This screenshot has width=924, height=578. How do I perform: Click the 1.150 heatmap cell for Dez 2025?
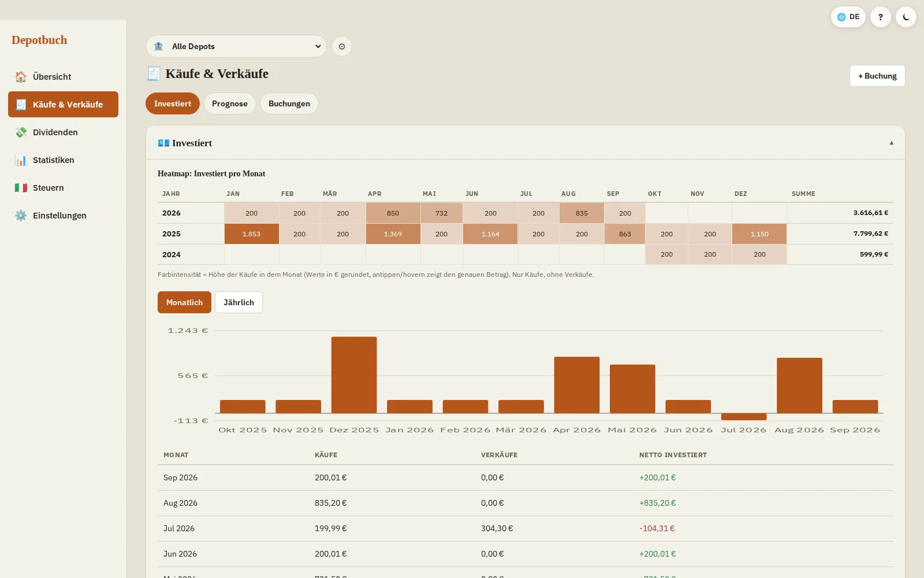tap(759, 234)
